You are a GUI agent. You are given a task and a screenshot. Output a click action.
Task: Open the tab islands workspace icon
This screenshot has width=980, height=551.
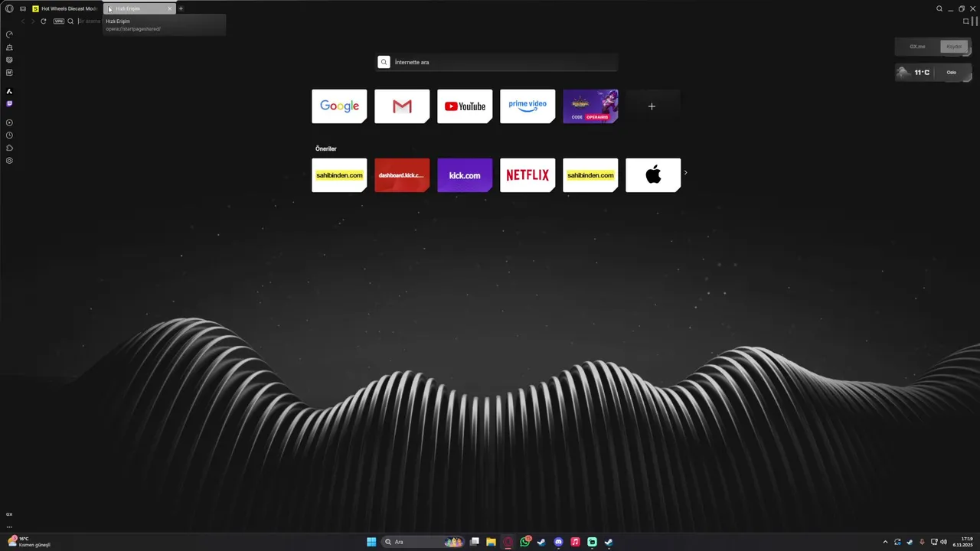click(x=23, y=8)
